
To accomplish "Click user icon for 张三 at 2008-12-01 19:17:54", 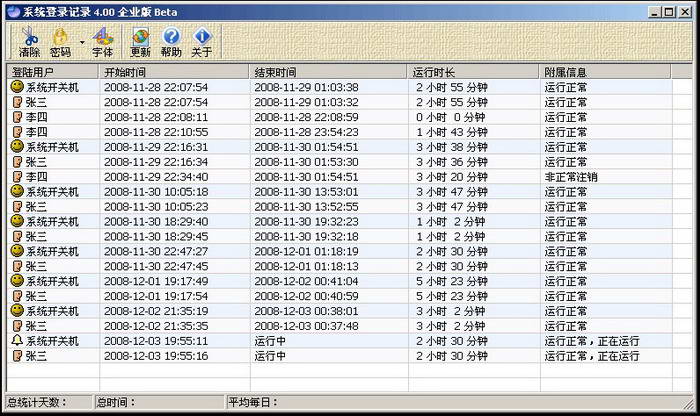I will pos(17,296).
